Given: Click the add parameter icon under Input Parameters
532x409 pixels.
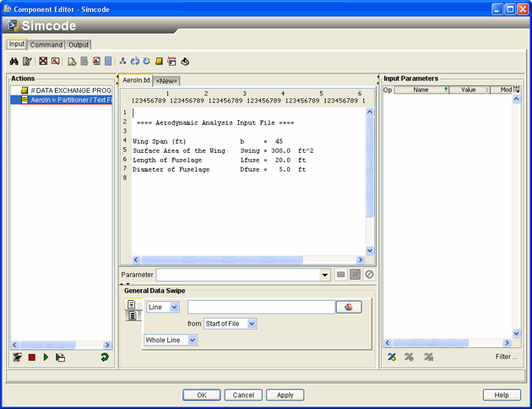Looking at the screenshot, I should pos(392,357).
